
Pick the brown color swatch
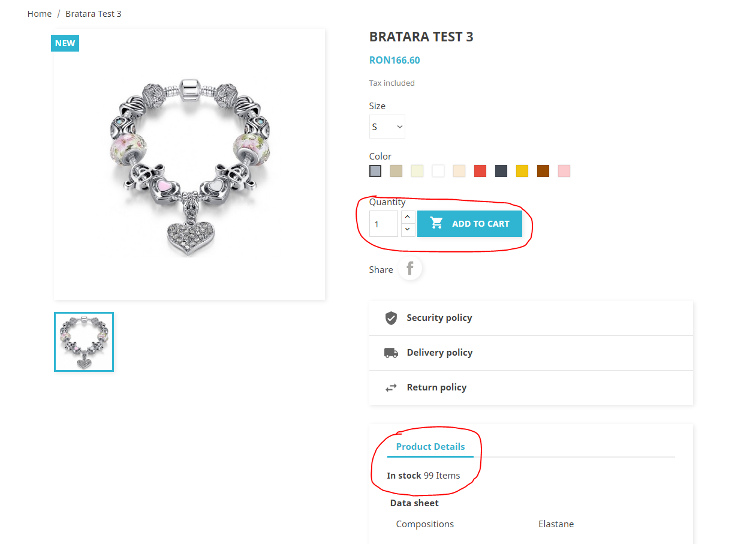543,171
